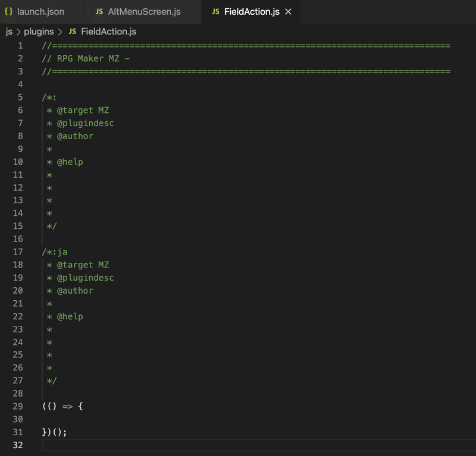The height and width of the screenshot is (456, 476).
Task: Place the cursor on "// RPG Maker MZ -" comment
Action: 86,59
